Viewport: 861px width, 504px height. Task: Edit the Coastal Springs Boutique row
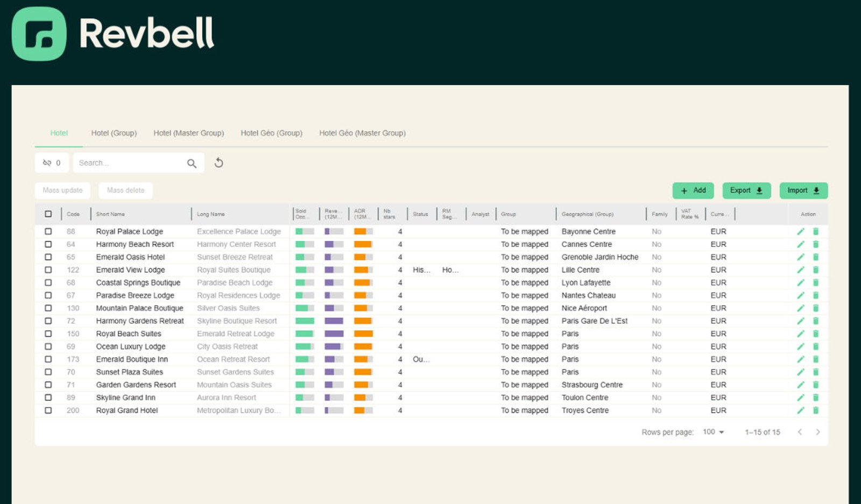pos(801,282)
